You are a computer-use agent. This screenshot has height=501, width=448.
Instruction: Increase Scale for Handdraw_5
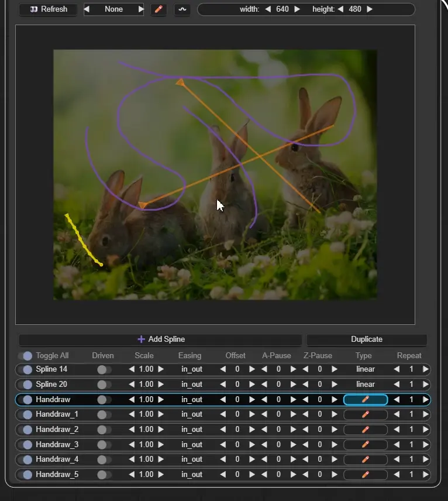161,475
